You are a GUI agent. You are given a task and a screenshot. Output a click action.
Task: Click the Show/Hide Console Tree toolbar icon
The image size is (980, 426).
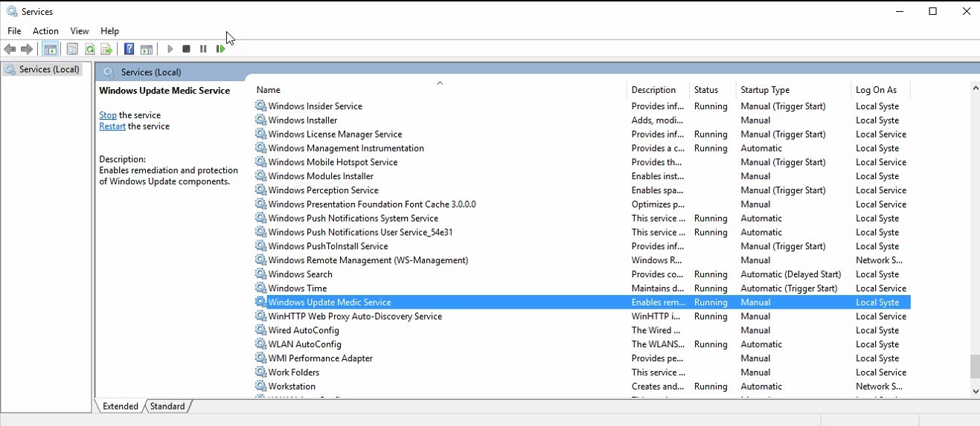(x=51, y=49)
